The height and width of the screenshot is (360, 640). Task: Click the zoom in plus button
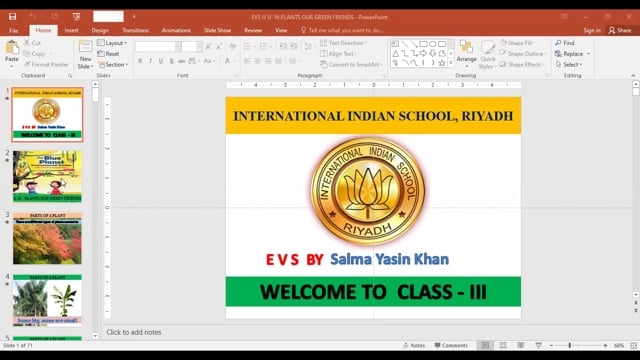coord(605,345)
